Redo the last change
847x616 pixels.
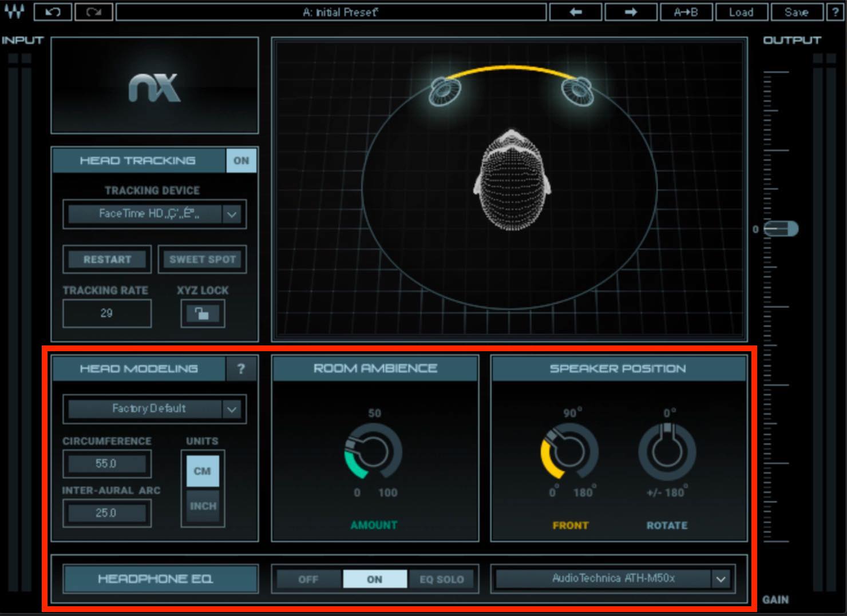(94, 11)
